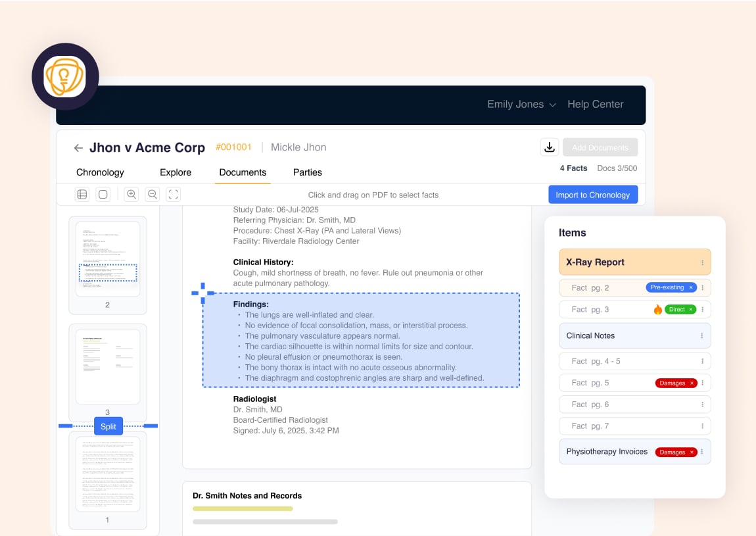The image size is (756, 536).
Task: Remove the Pre-existing tag on Fact pg. 2
Action: pyautogui.click(x=691, y=287)
